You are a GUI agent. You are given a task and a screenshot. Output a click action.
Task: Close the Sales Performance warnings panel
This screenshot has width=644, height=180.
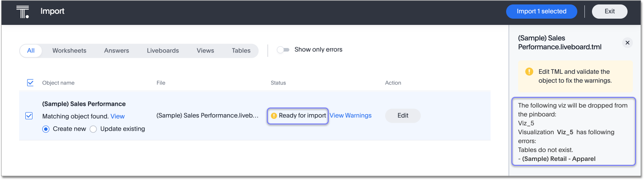(627, 43)
